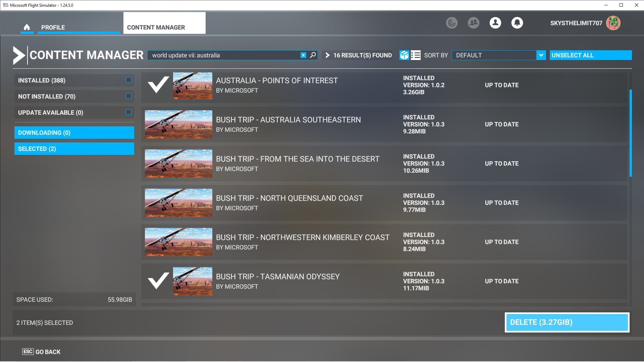Screen dimensions: 644x362
Task: Click the Installed (388) filter label
Action: point(42,80)
